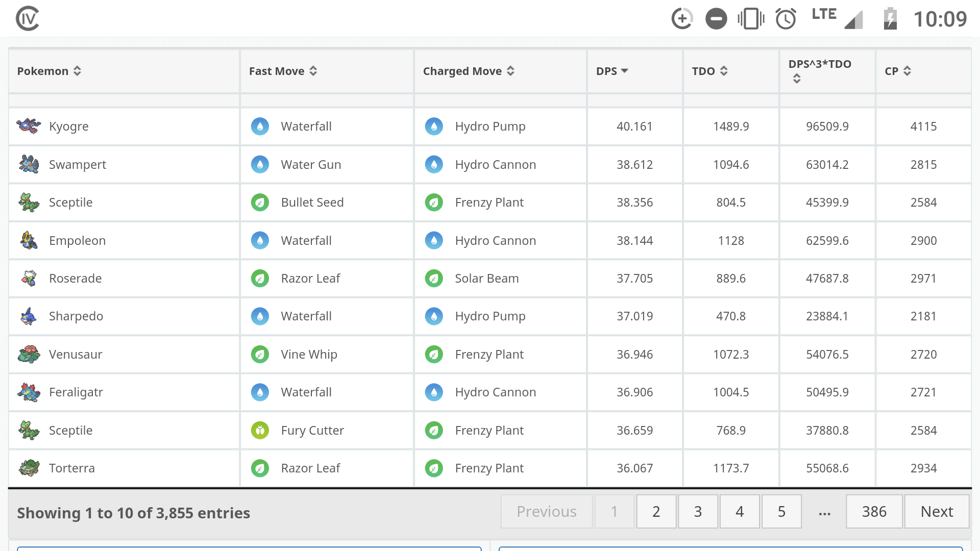Click the Swampert sprite icon
Image resolution: width=980 pixels, height=551 pixels.
(x=29, y=164)
